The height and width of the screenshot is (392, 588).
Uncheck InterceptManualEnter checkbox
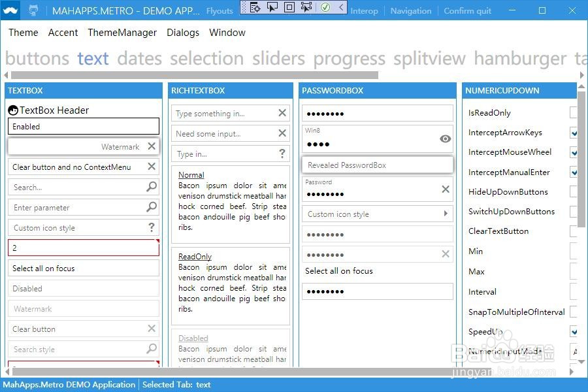click(574, 172)
